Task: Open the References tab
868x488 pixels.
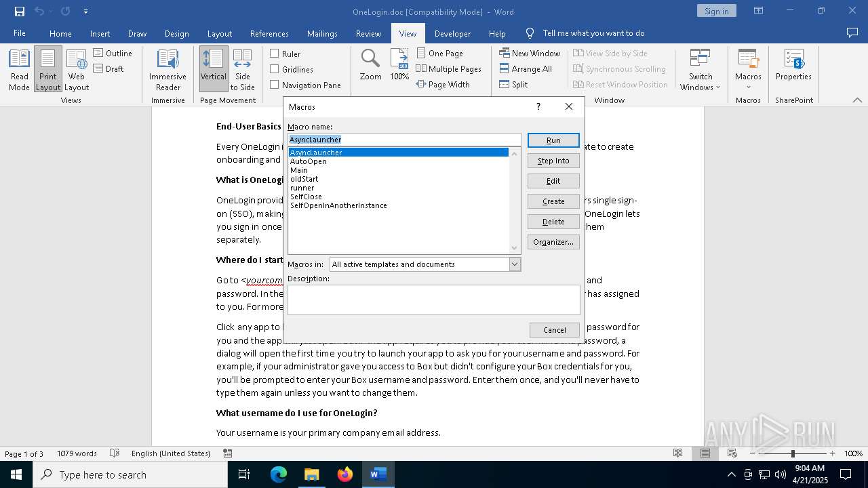Action: 269,33
